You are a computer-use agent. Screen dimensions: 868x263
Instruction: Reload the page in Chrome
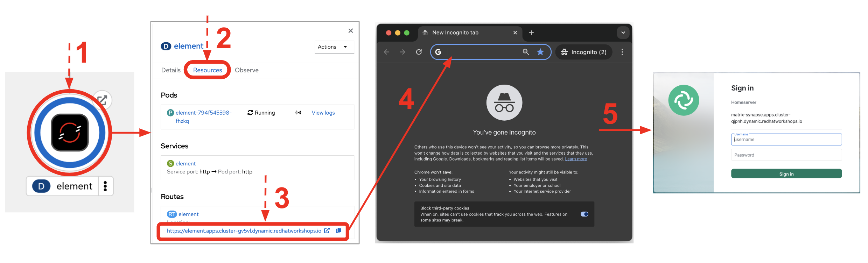click(x=419, y=52)
